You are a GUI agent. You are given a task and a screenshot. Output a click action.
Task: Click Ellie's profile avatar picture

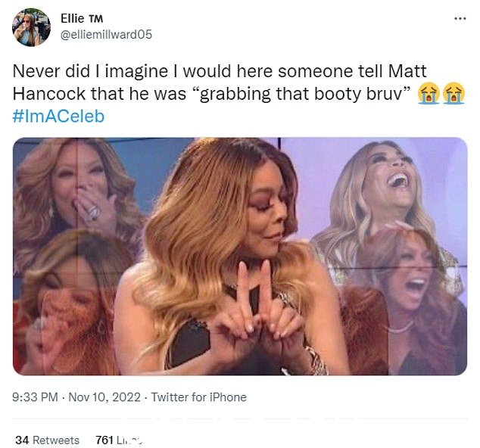[x=31, y=27]
